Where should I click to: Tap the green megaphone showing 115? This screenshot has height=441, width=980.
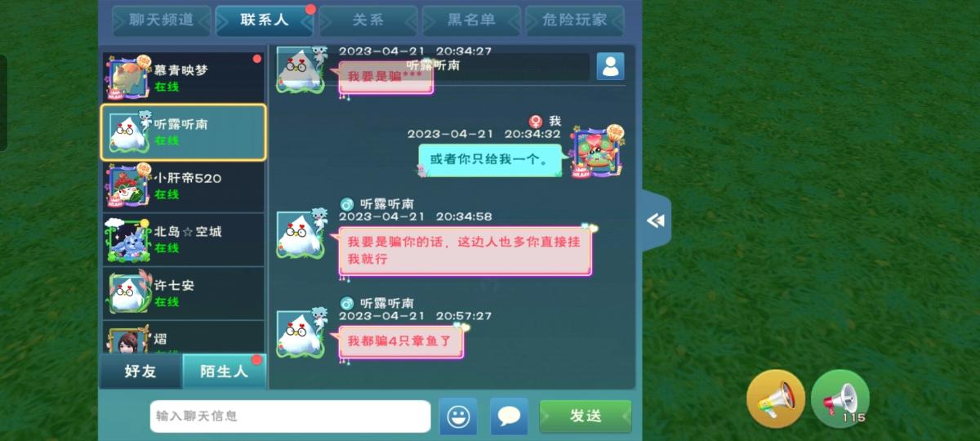tap(840, 399)
